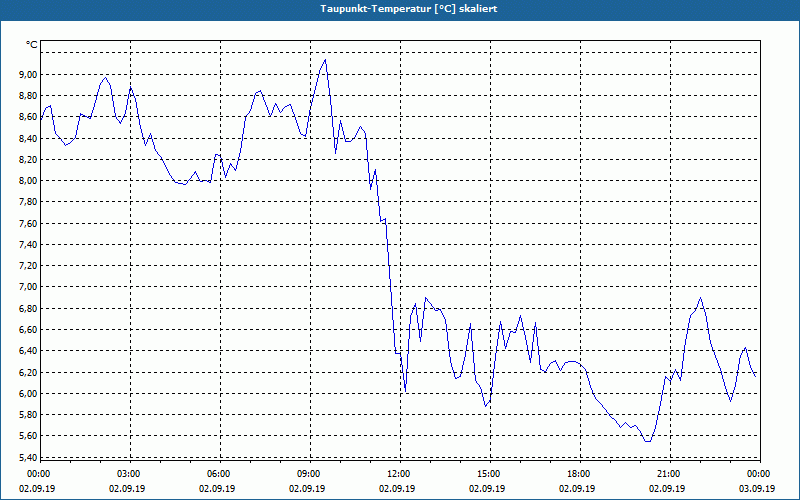Click the 03.09.19 date label
Viewport: 800px width, 500px height.
(757, 488)
